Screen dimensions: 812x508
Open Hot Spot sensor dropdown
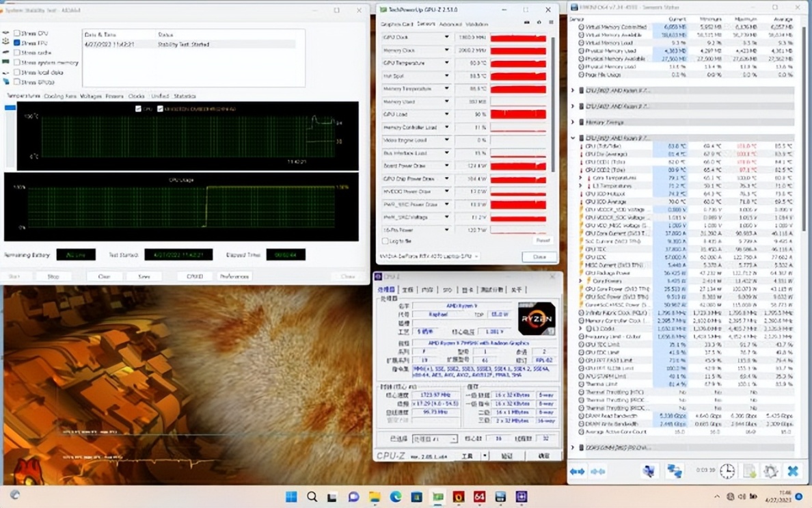[x=446, y=76]
